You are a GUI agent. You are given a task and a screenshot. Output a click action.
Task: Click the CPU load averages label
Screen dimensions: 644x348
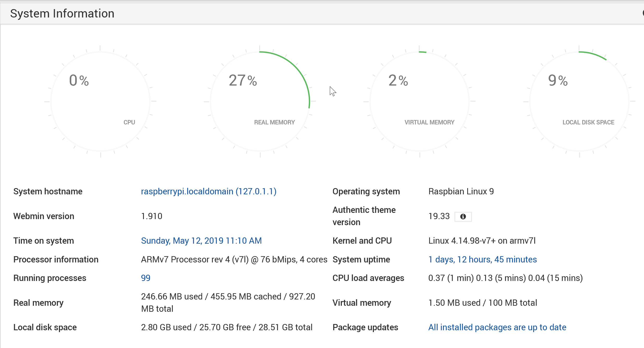click(x=368, y=278)
